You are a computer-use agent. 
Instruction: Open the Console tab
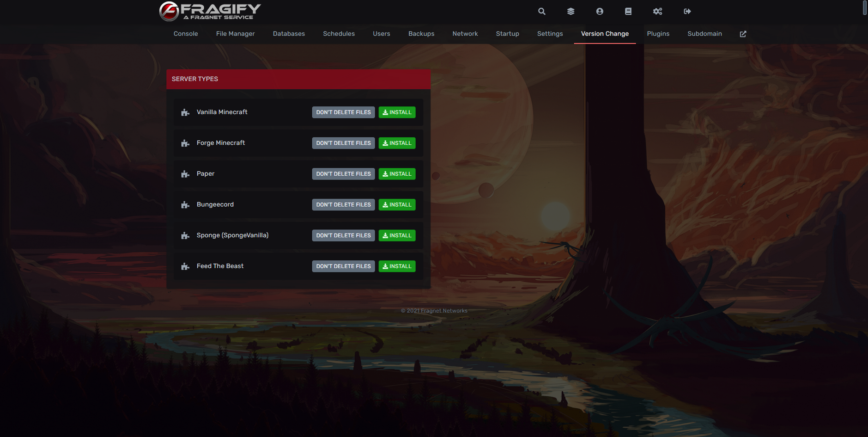coord(186,34)
